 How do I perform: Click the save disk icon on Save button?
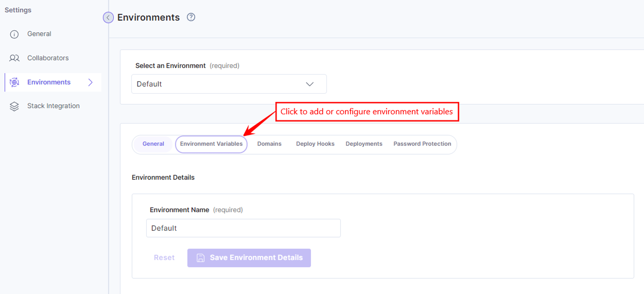(x=200, y=258)
